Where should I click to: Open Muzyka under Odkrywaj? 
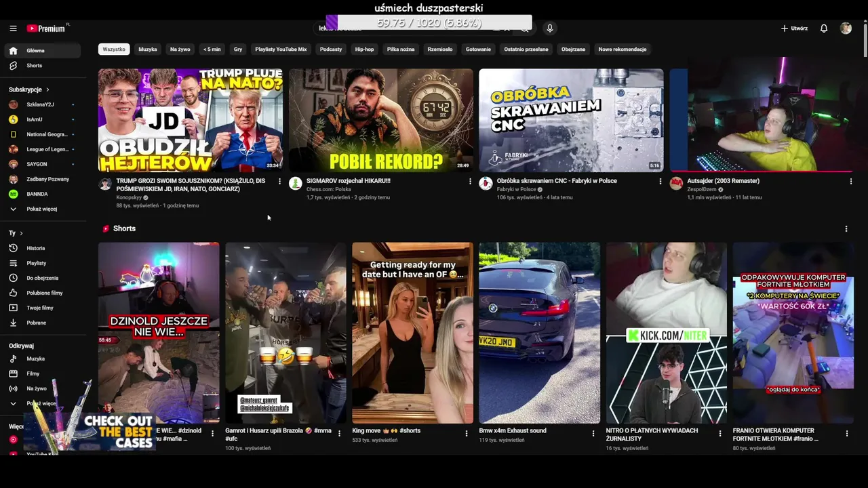[42, 359]
